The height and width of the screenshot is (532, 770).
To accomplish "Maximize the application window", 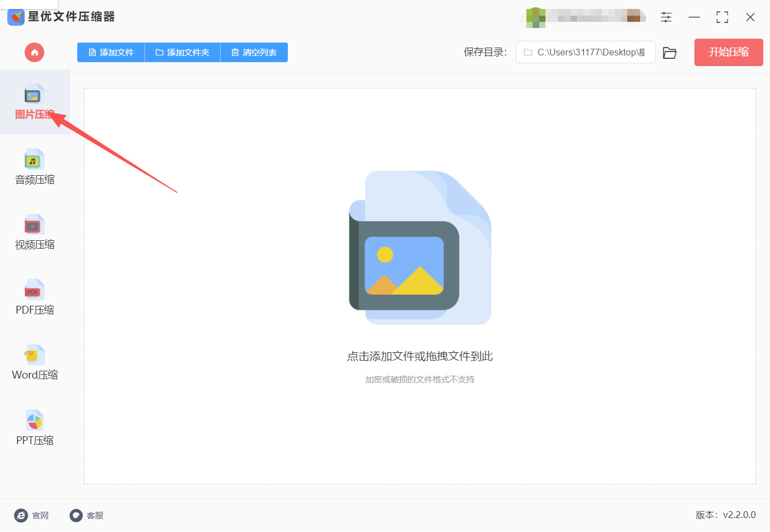I will click(722, 17).
